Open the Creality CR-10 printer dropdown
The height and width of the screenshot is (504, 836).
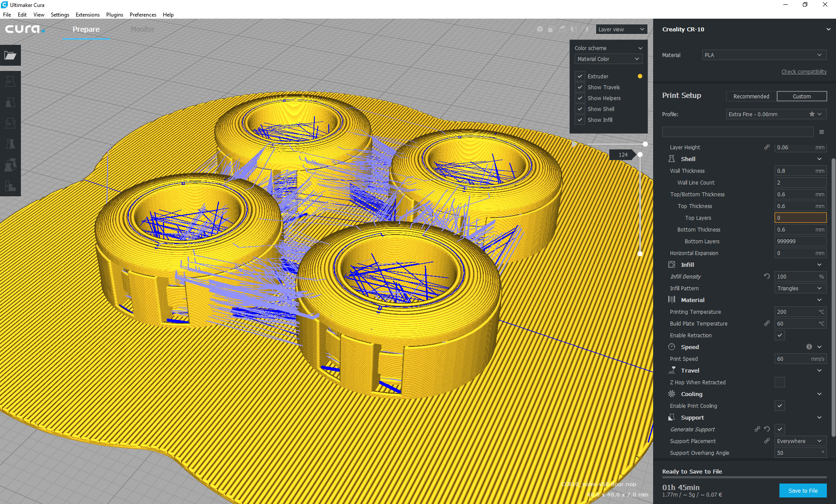745,29
